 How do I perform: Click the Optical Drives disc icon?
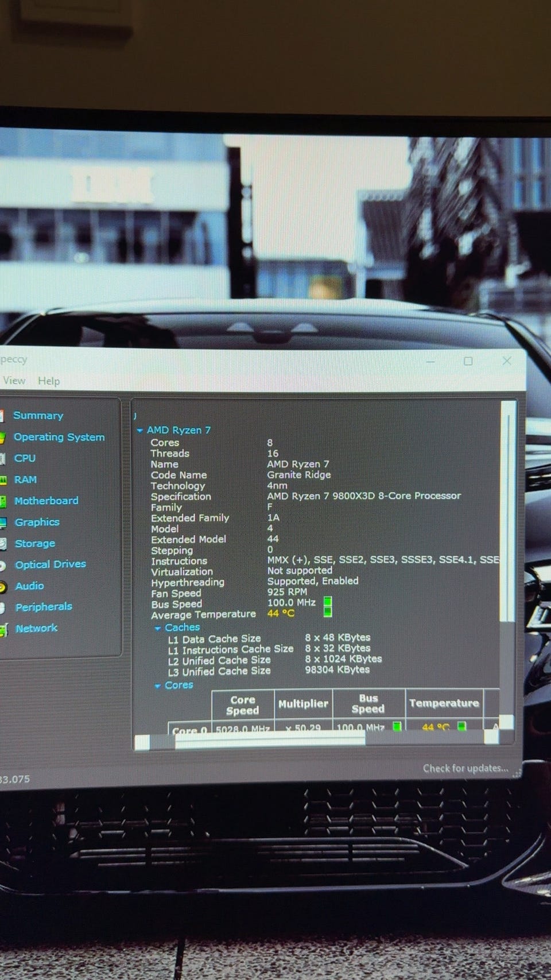3,565
